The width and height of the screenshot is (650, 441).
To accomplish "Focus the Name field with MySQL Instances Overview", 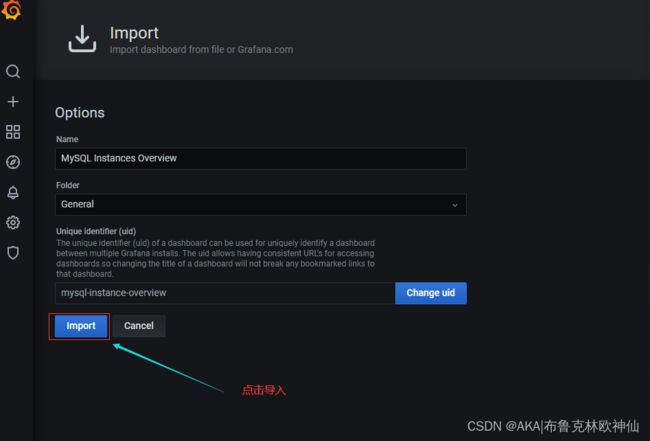I will 261,158.
